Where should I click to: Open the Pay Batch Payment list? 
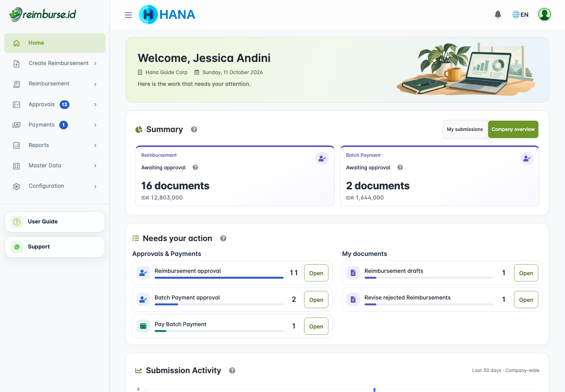point(316,326)
